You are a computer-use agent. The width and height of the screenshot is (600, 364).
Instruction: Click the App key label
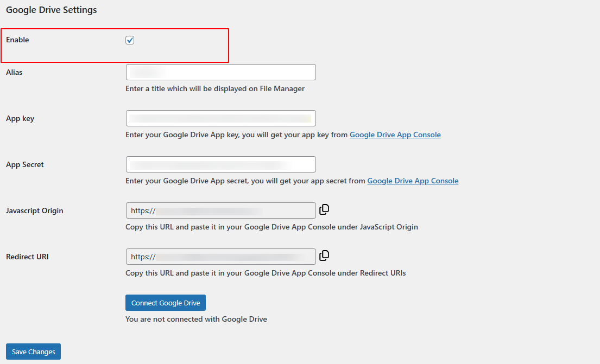(20, 118)
